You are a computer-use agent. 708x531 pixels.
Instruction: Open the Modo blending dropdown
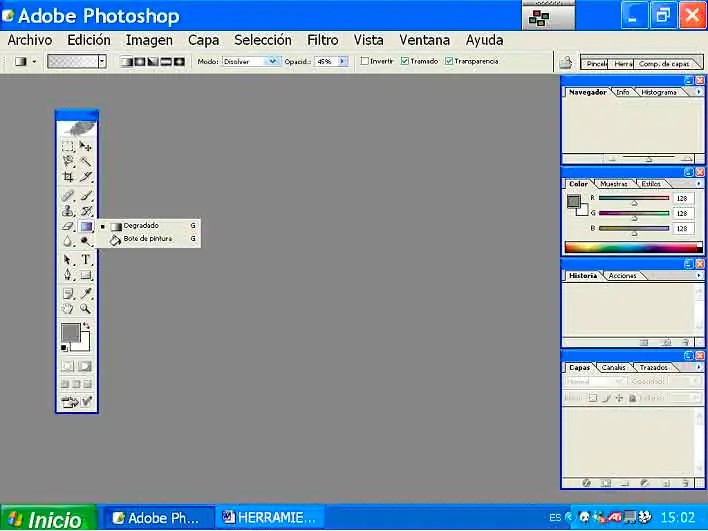click(272, 61)
